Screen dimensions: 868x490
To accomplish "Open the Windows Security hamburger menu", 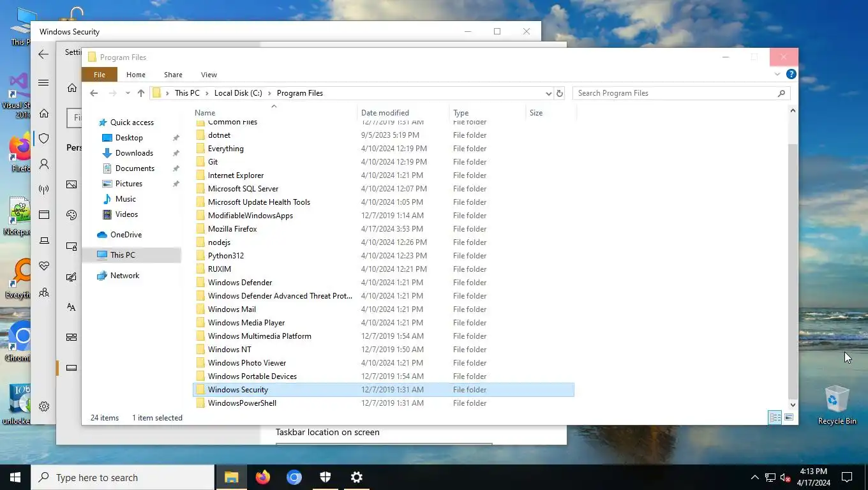I will pyautogui.click(x=43, y=83).
